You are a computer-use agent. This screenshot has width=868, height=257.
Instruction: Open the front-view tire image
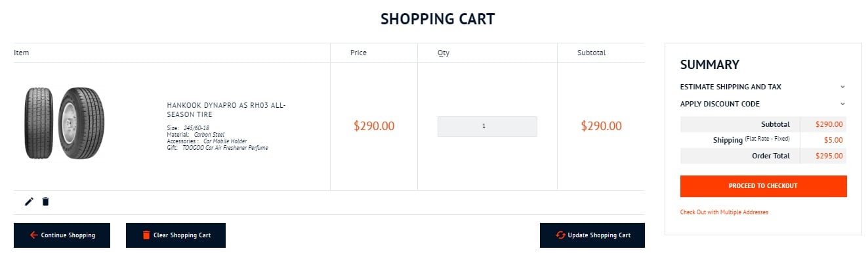click(x=39, y=123)
